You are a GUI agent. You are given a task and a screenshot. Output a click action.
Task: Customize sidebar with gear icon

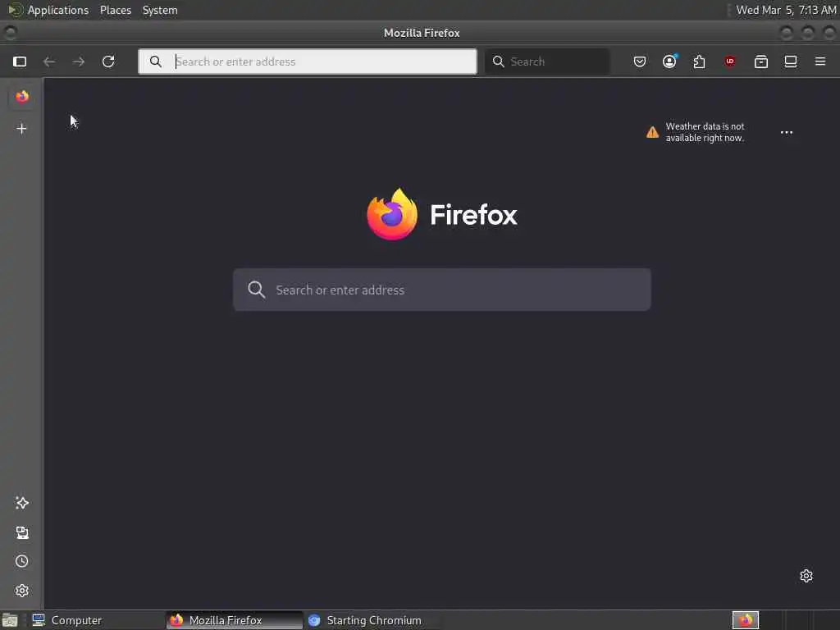tap(22, 591)
